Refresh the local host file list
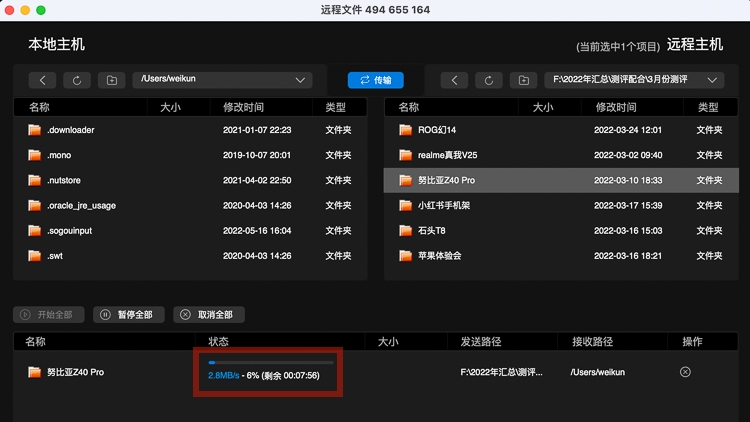 [x=77, y=80]
